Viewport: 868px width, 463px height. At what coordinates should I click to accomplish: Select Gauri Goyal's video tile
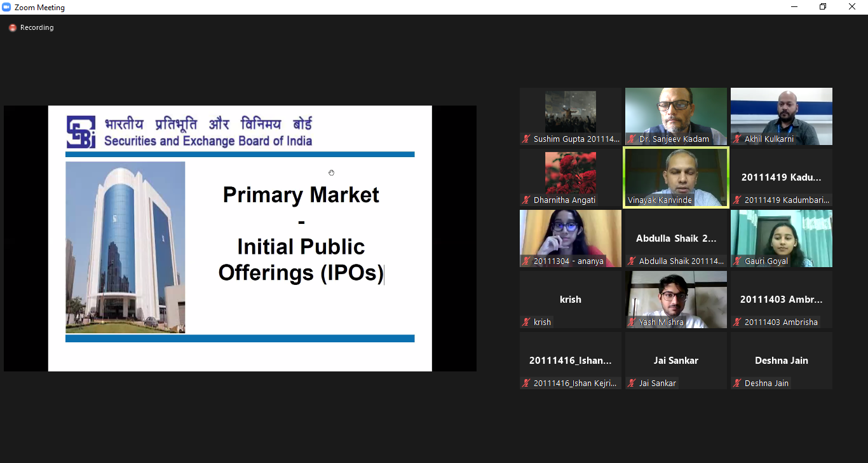tap(782, 238)
